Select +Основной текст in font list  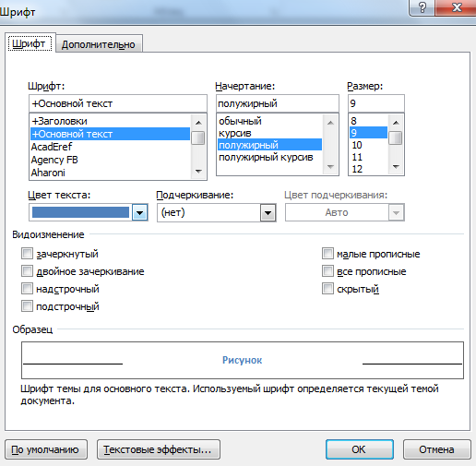110,134
